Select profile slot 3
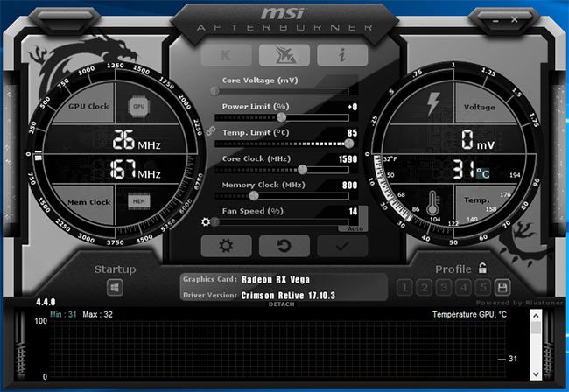The image size is (569, 392). pyautogui.click(x=443, y=287)
